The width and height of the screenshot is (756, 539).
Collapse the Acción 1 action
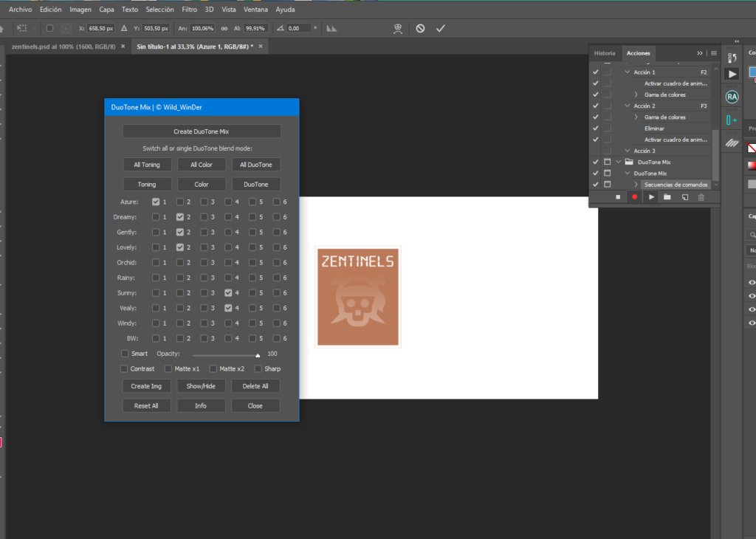[628, 72]
